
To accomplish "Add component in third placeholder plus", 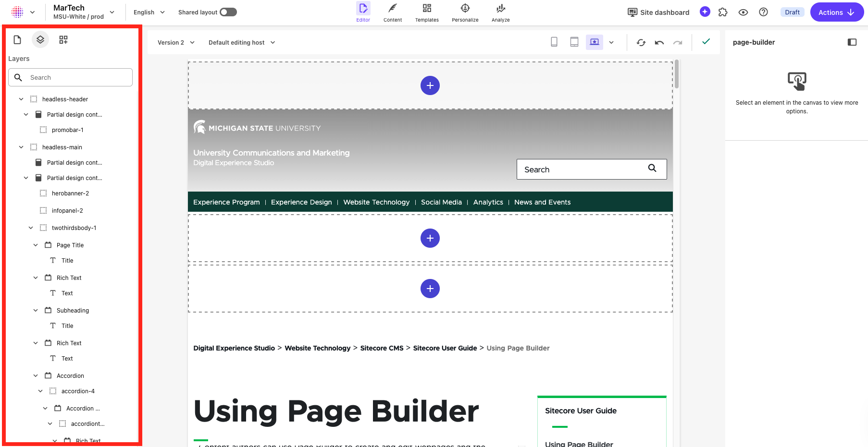I will (x=430, y=289).
